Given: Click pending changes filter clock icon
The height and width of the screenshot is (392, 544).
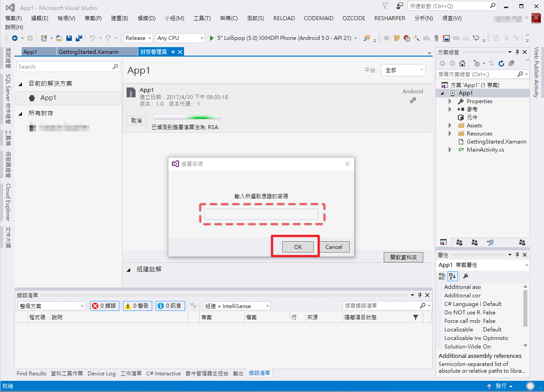Looking at the screenshot, I should (477, 64).
